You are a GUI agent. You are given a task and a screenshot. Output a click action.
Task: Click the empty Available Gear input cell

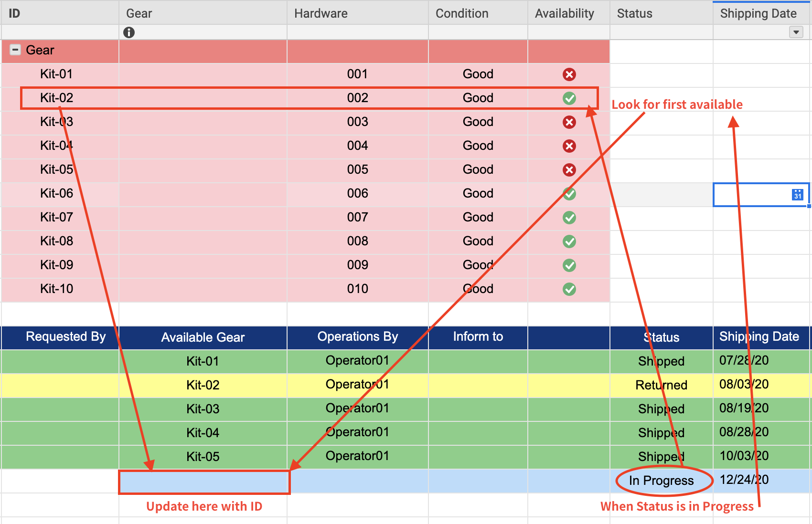click(x=203, y=481)
